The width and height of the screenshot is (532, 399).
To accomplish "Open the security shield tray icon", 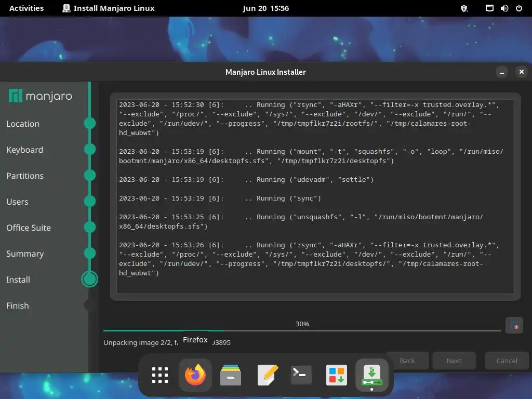I will click(464, 8).
